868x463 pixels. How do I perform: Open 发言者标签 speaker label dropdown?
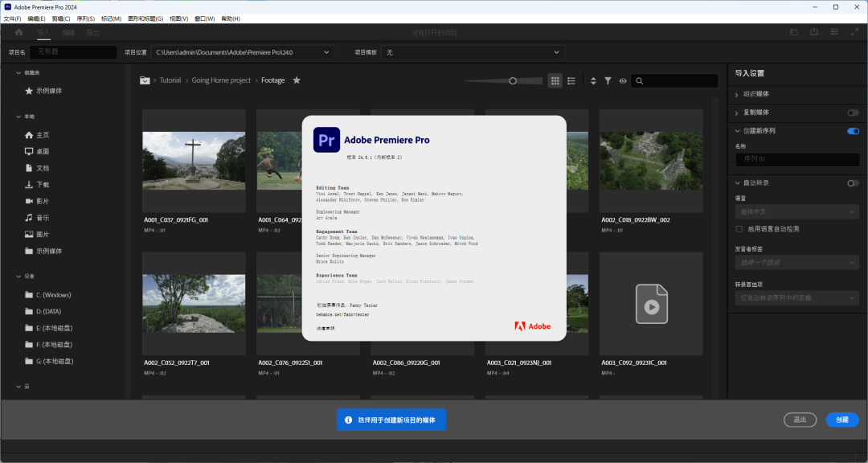(x=796, y=263)
